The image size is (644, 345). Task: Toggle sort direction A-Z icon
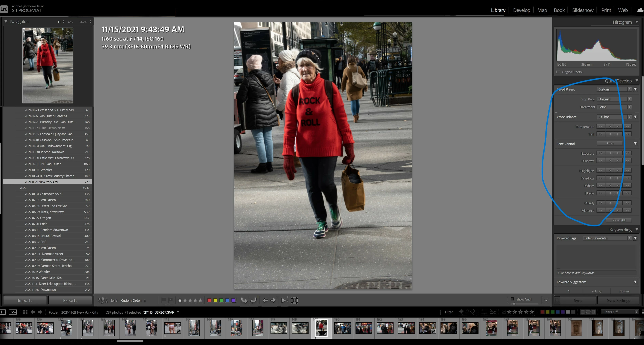point(103,301)
